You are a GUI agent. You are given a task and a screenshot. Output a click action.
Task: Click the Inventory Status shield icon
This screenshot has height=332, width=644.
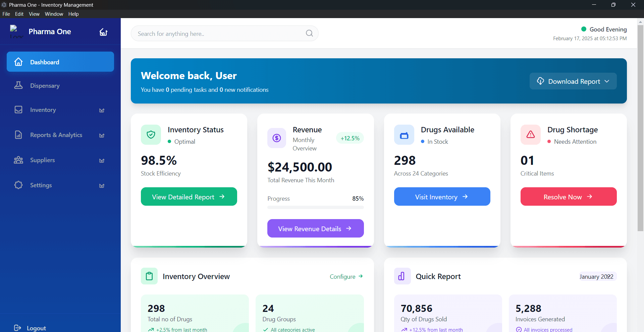coord(151,135)
